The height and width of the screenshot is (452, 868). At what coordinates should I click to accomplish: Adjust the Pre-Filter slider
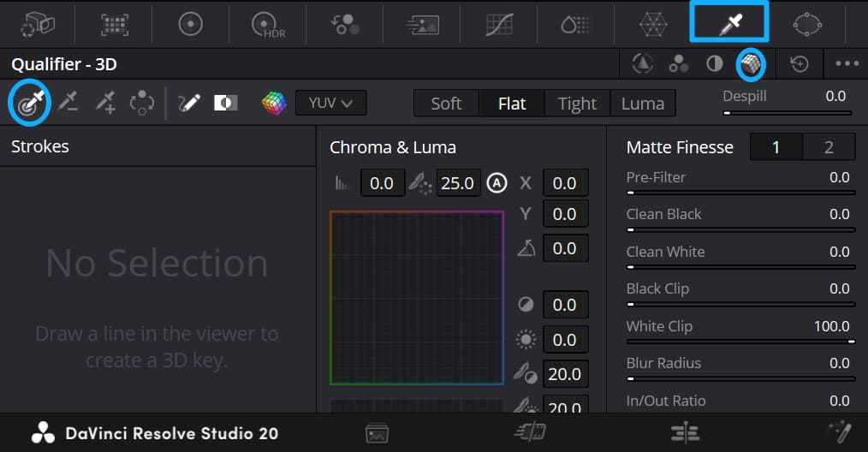click(740, 193)
